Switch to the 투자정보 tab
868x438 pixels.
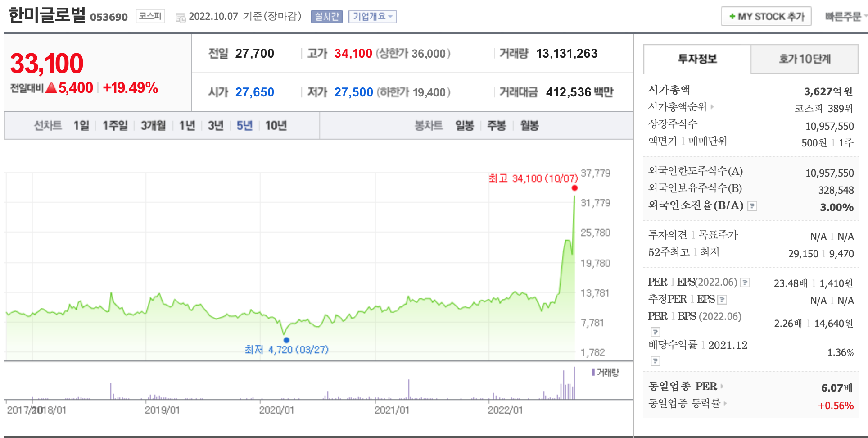697,59
